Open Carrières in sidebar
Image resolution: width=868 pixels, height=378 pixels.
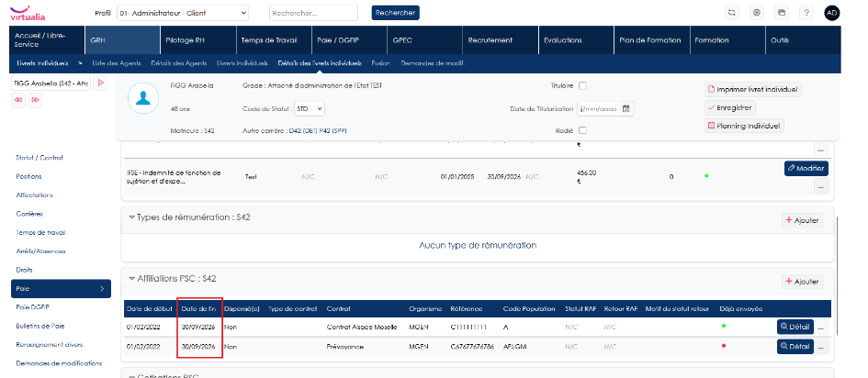pos(29,214)
